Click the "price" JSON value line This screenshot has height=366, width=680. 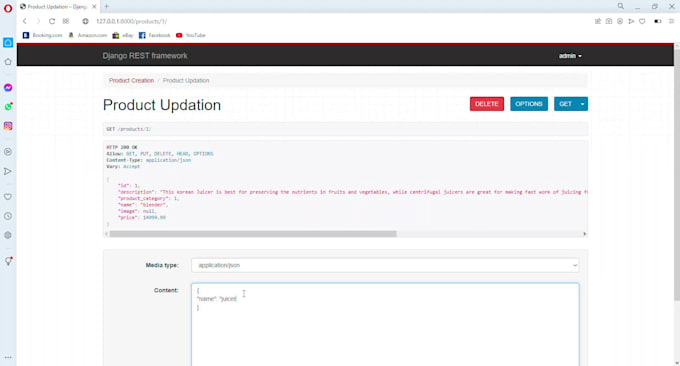click(x=142, y=218)
